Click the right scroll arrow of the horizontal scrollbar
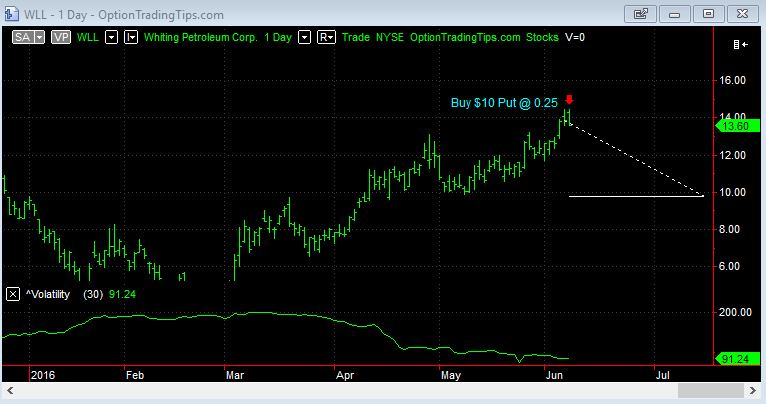 (x=753, y=390)
